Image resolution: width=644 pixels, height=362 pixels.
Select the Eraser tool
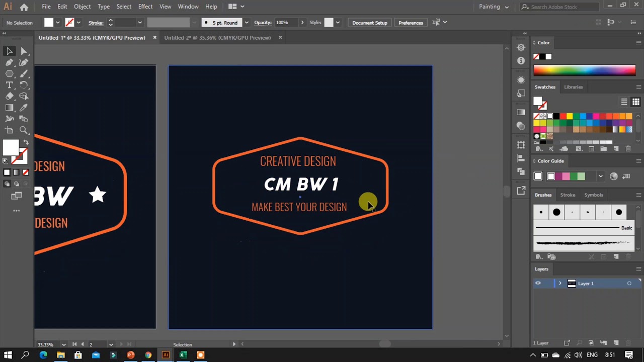point(9,96)
